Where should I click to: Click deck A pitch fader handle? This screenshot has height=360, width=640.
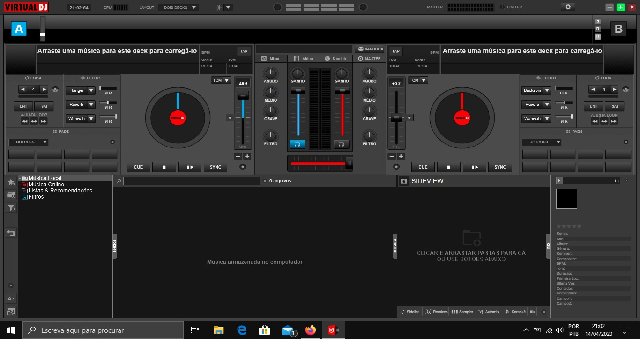click(x=243, y=96)
